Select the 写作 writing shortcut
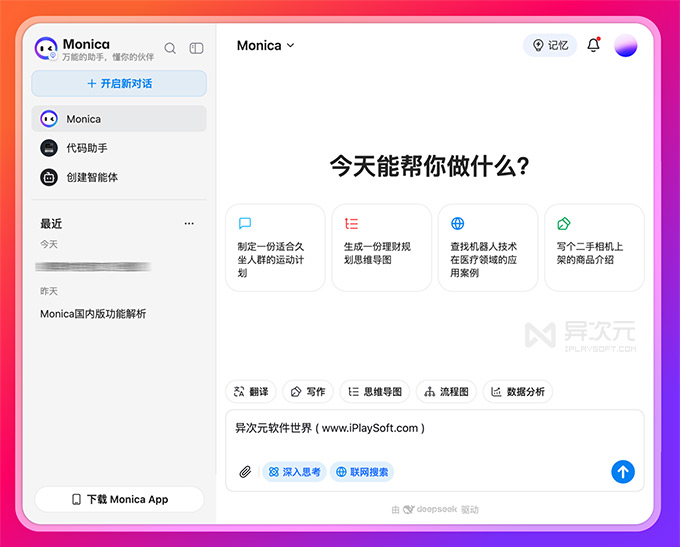The height and width of the screenshot is (547, 680). point(308,392)
